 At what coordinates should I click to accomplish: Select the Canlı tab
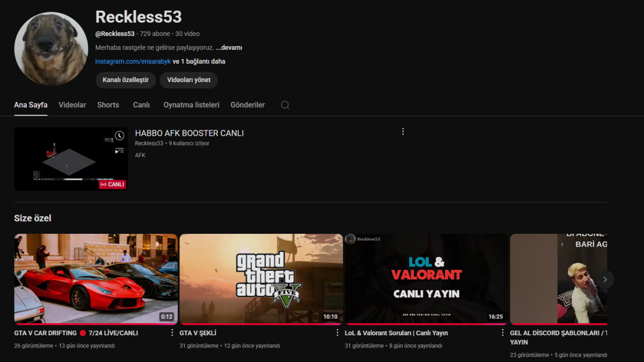tap(141, 105)
